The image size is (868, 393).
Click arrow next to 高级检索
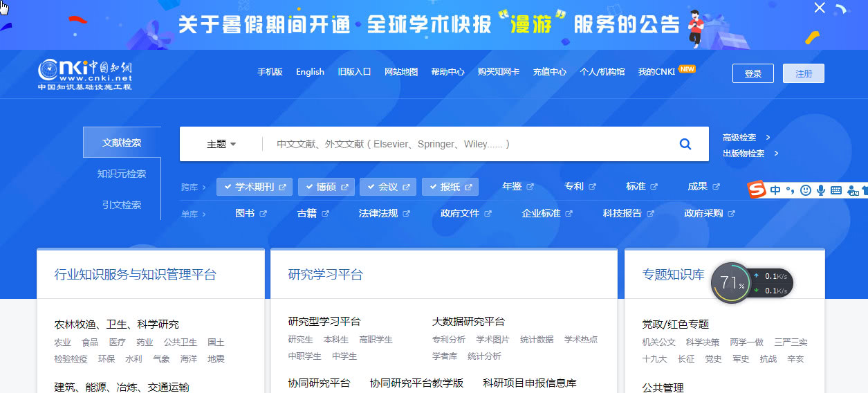pyautogui.click(x=768, y=137)
